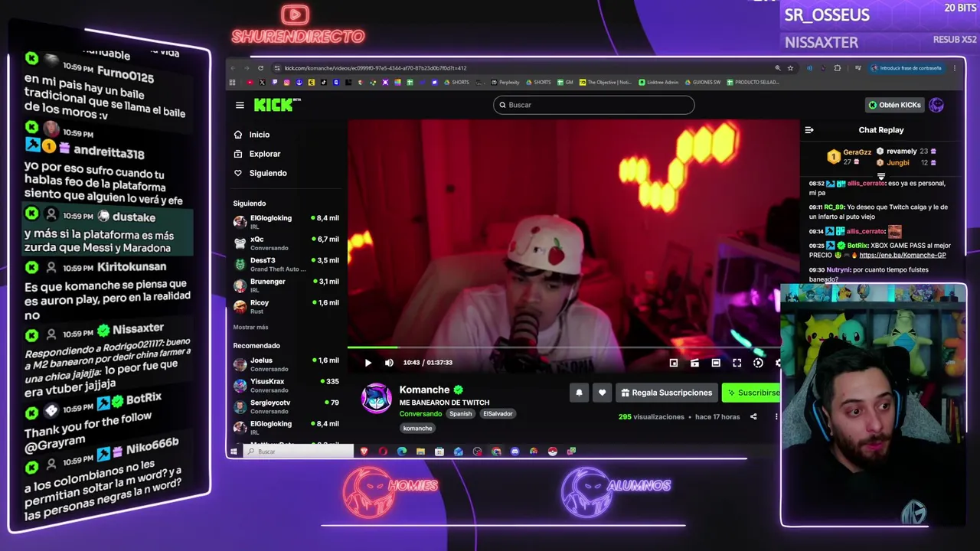Open Microsoft Edge from the taskbar
The width and height of the screenshot is (980, 551).
pyautogui.click(x=402, y=452)
